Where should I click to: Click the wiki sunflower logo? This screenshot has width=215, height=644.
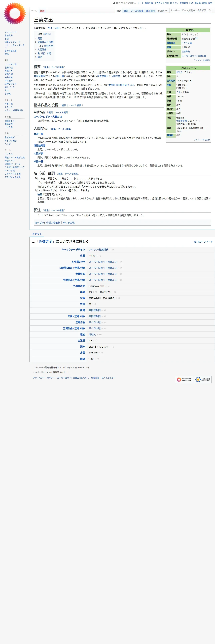[15, 14]
